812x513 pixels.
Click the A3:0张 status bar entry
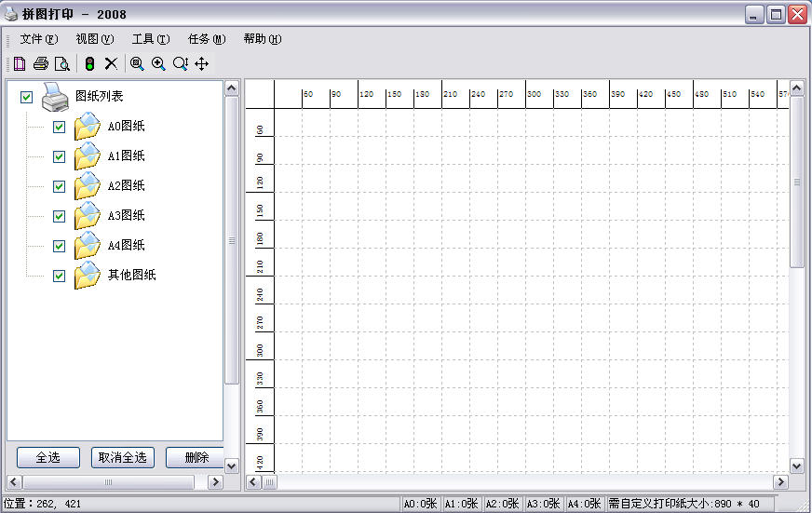click(x=543, y=504)
